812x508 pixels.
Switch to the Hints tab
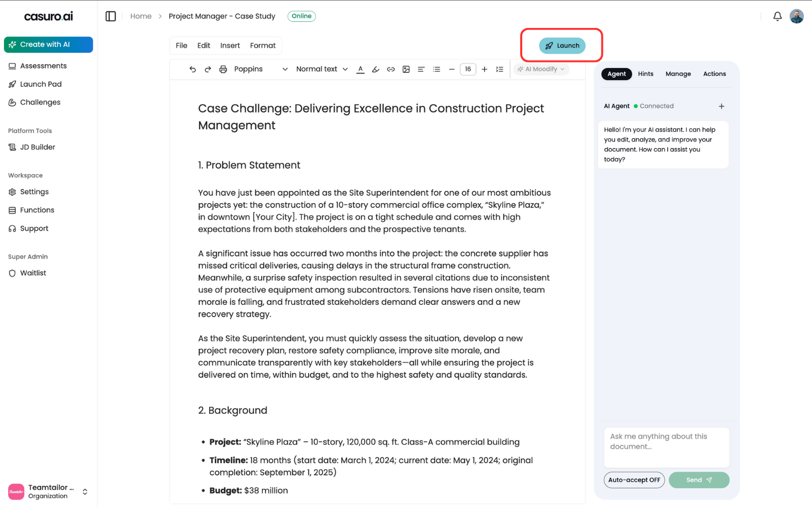point(646,74)
